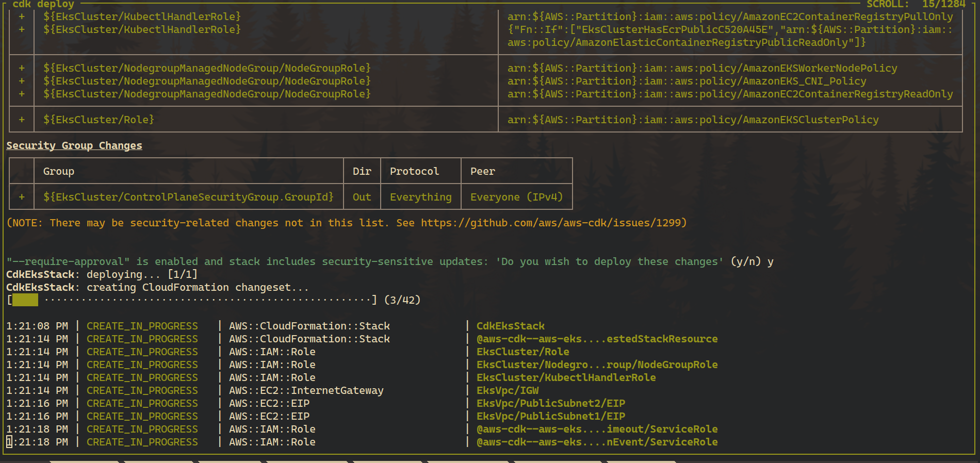Open the github.com/aws/aws-cdk/issues/1299 link
The height and width of the screenshot is (463, 980).
[550, 223]
